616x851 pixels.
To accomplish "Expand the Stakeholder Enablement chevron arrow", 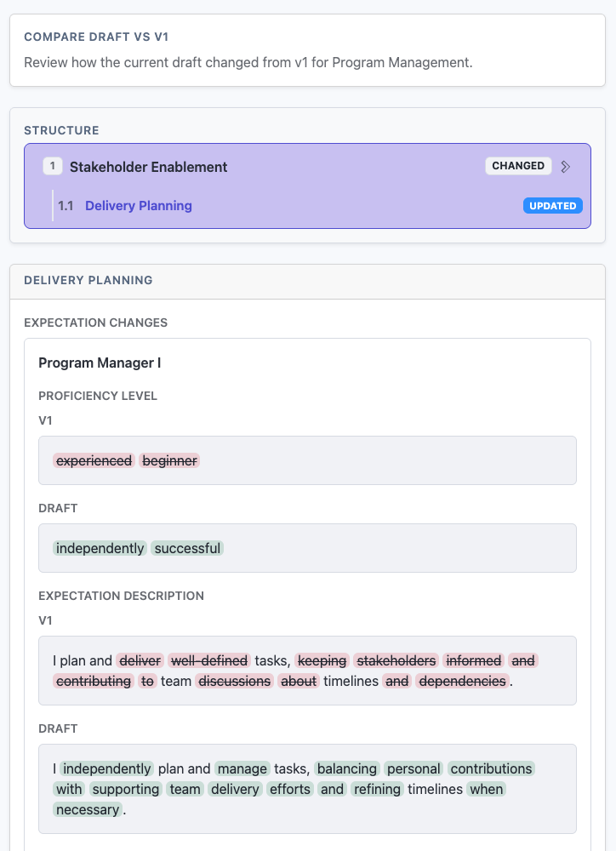I will 565,166.
